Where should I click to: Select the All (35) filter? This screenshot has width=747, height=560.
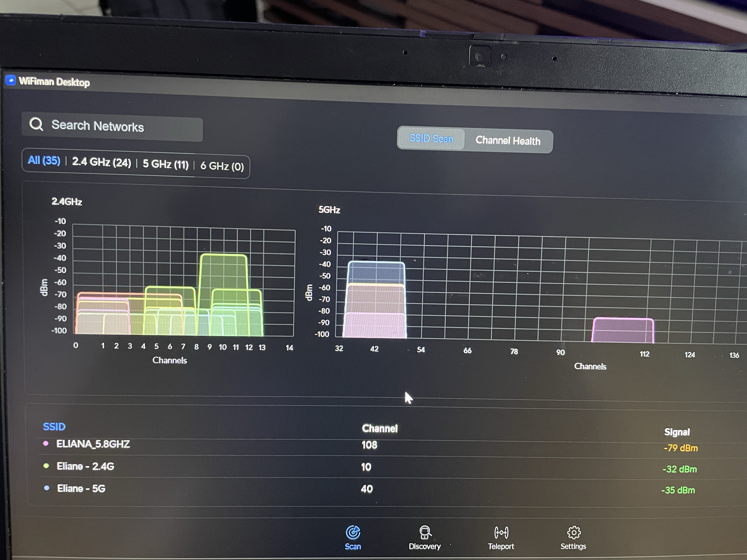[44, 160]
